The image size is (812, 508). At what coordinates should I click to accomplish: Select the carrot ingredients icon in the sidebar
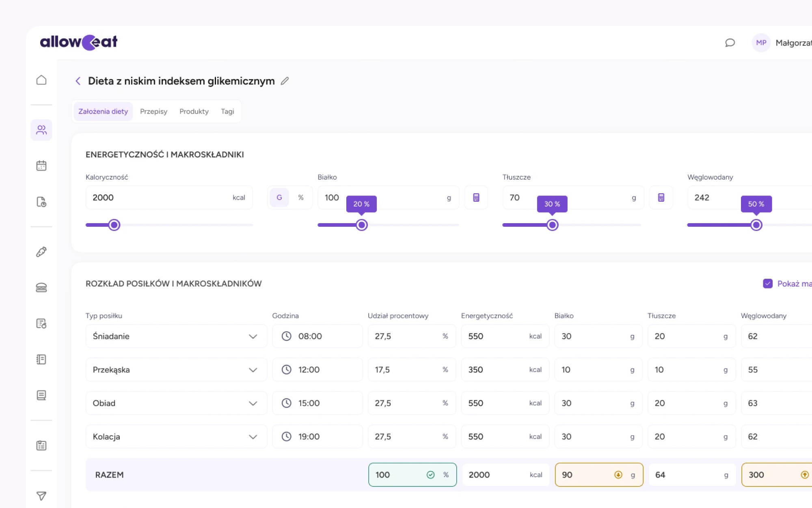click(41, 252)
